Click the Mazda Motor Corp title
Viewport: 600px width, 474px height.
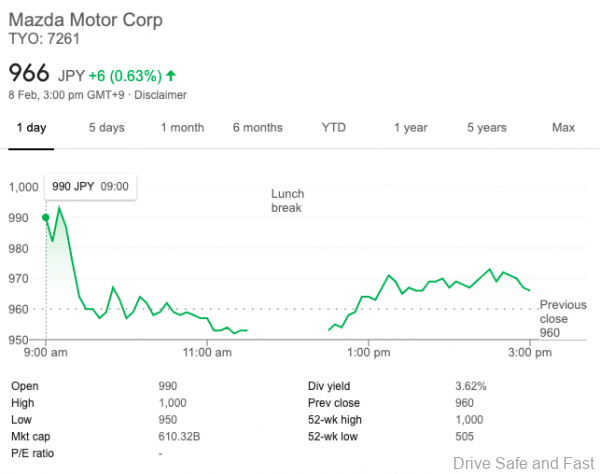[86, 20]
